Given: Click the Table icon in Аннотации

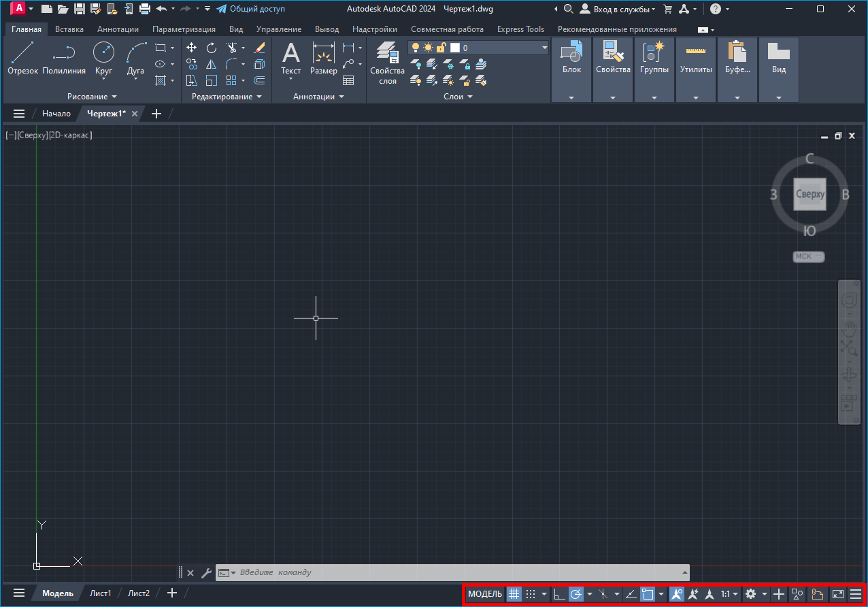Looking at the screenshot, I should click(348, 80).
